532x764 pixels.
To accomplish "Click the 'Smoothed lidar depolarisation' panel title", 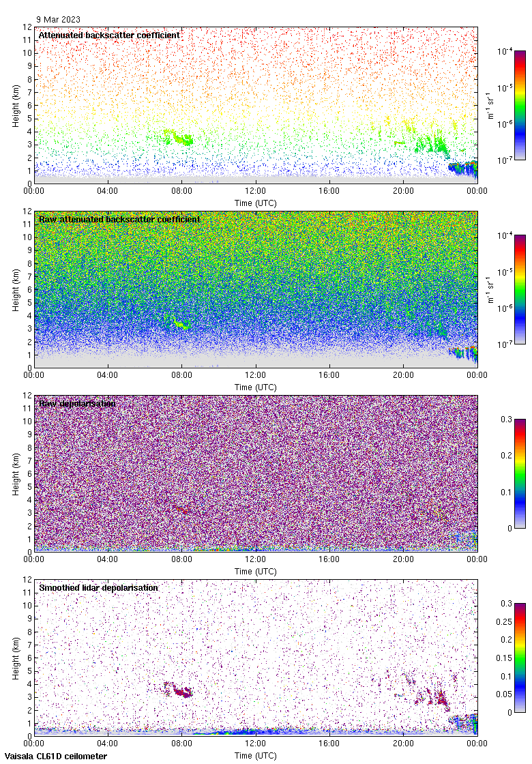I will click(x=98, y=587).
